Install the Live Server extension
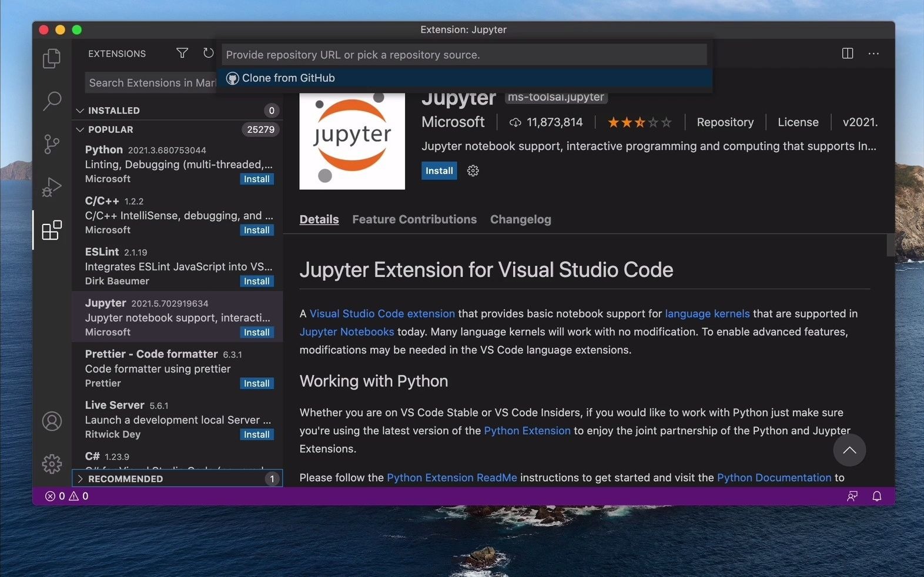Screen dimensions: 924x577 [257, 435]
